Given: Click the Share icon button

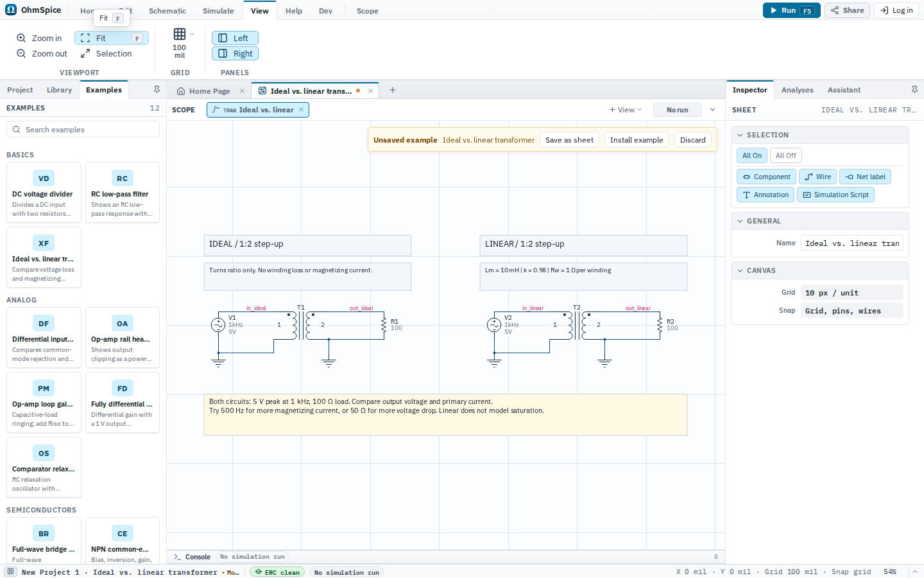Looking at the screenshot, I should pyautogui.click(x=847, y=10).
